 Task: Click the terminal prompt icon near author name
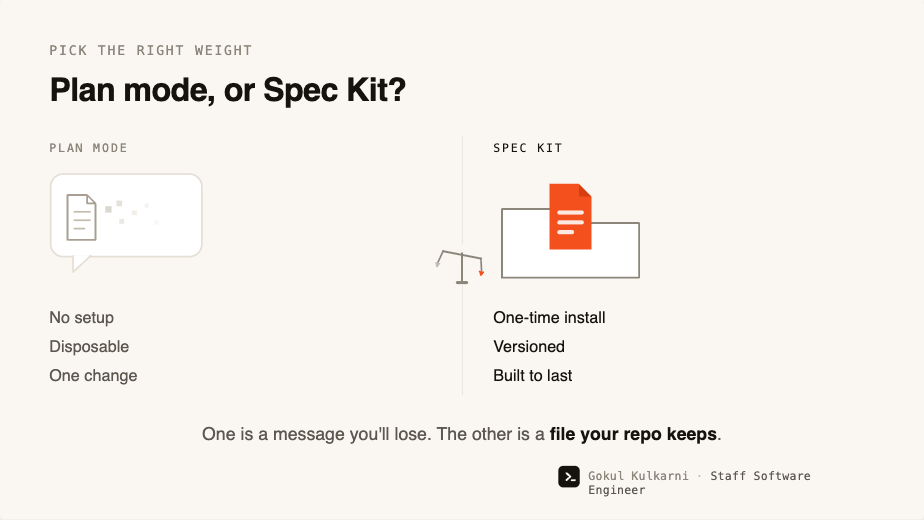click(569, 477)
